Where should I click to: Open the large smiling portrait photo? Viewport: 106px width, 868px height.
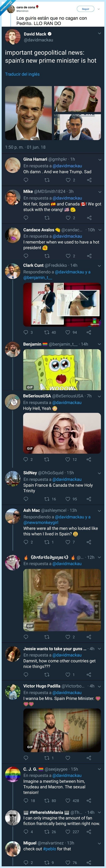(29, 113)
